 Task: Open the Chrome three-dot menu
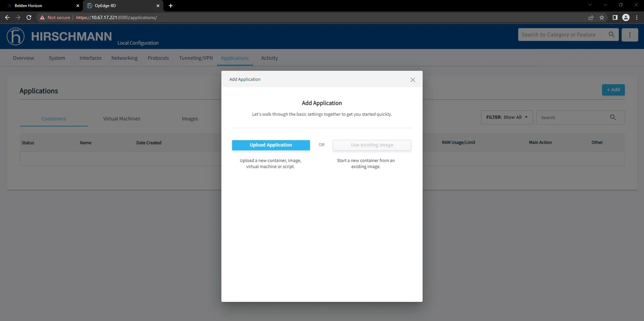pos(637,17)
